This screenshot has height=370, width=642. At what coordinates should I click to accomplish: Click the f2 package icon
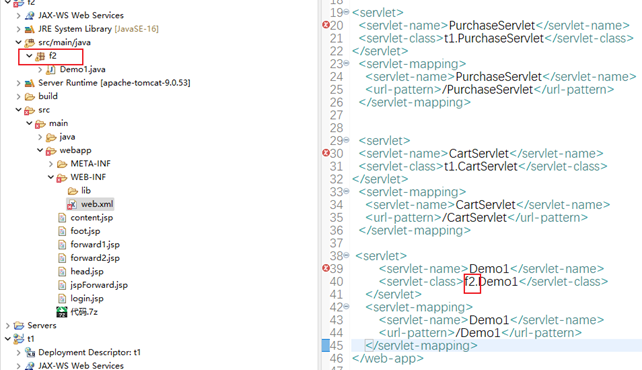[x=40, y=56]
